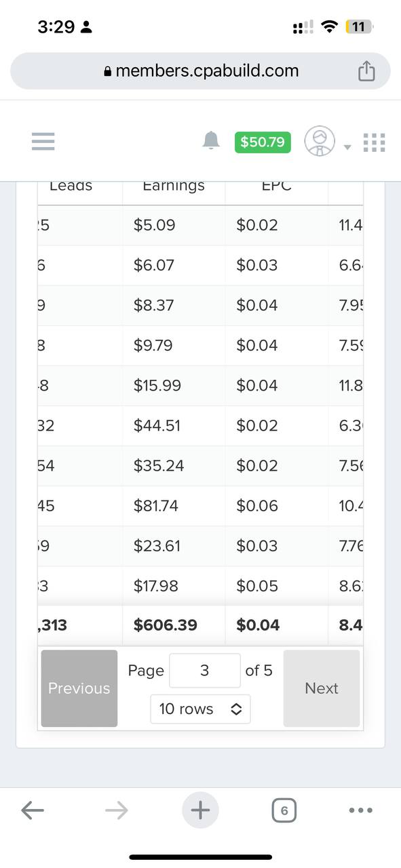Tap the members.cpabuild.com address bar
This screenshot has height=868, width=401.
coord(200,71)
